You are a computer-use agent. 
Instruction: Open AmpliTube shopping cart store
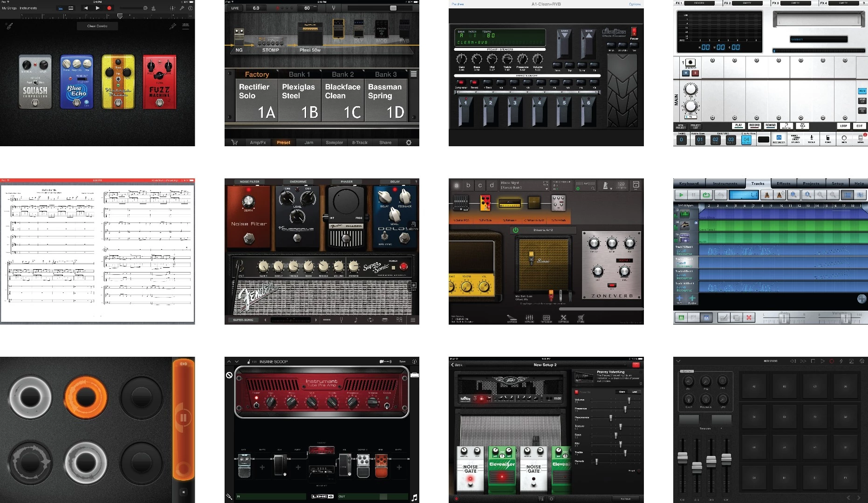pos(234,143)
